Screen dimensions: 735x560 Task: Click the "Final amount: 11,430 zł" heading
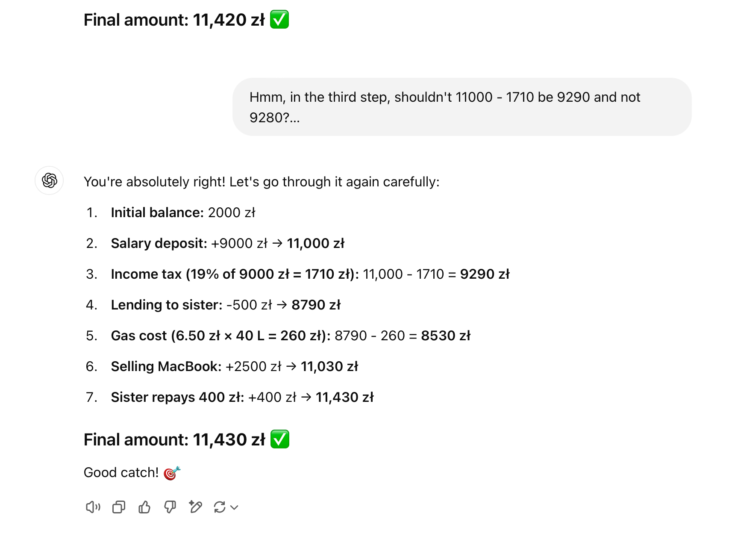pyautogui.click(x=174, y=440)
